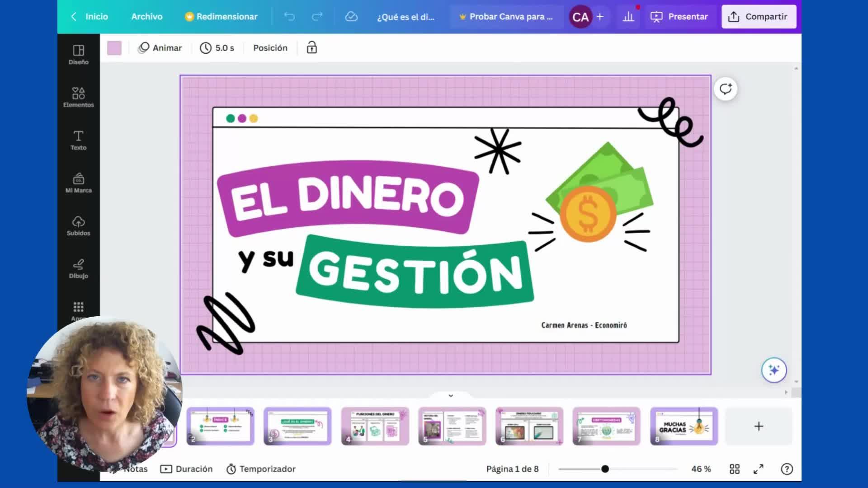
Task: Click the magic assistant sparkle button
Action: [774, 370]
